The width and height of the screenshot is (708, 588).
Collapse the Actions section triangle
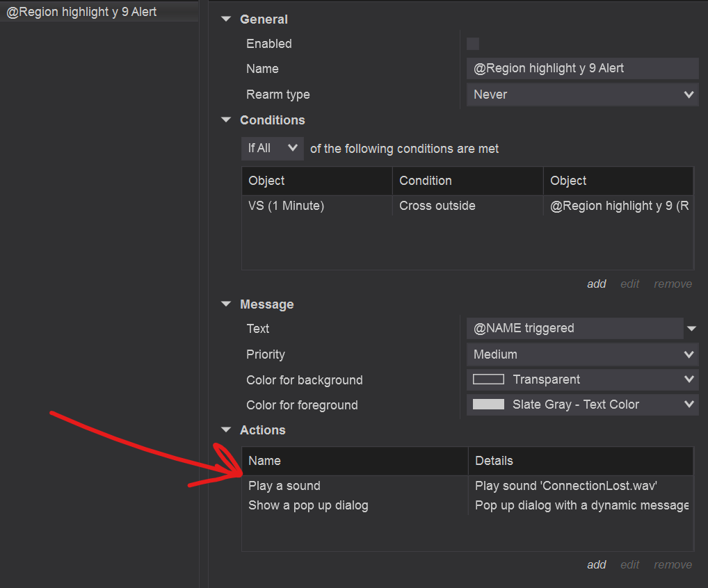pyautogui.click(x=226, y=430)
